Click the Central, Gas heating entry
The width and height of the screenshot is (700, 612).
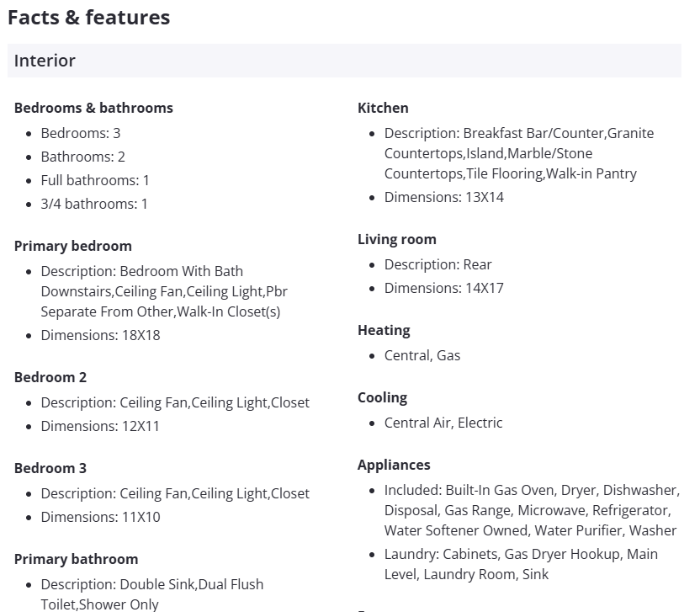tap(422, 355)
